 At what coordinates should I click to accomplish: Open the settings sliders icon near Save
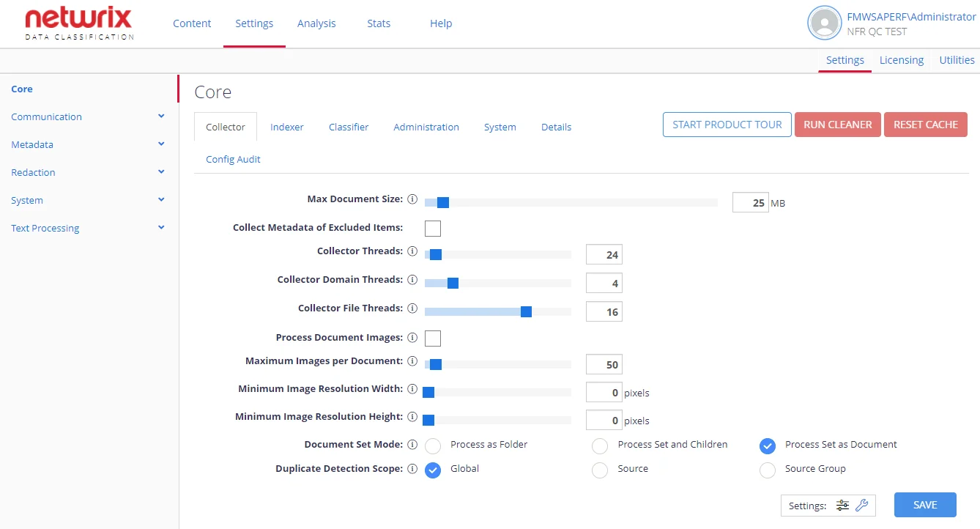842,506
